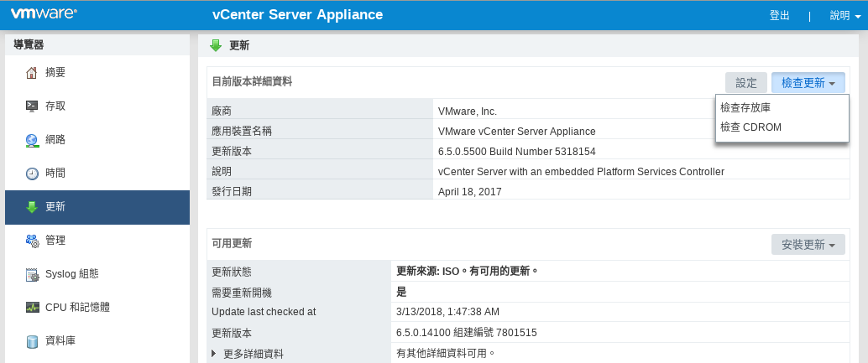This screenshot has width=868, height=363.
Task: Click the VMware, Inc. vendor value
Action: click(468, 111)
